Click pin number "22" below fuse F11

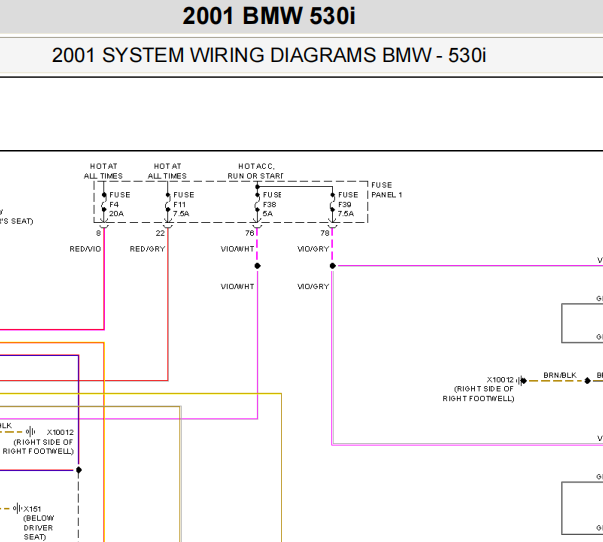point(160,233)
